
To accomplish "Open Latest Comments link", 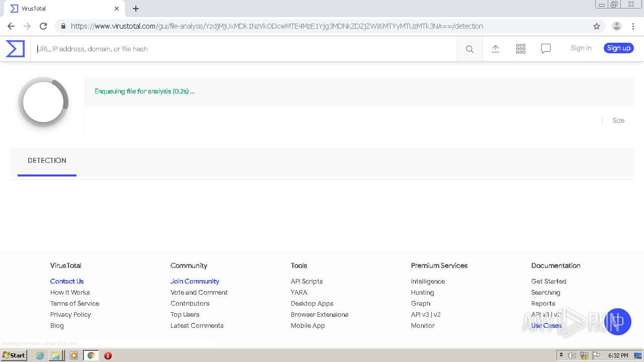I will coord(197,326).
